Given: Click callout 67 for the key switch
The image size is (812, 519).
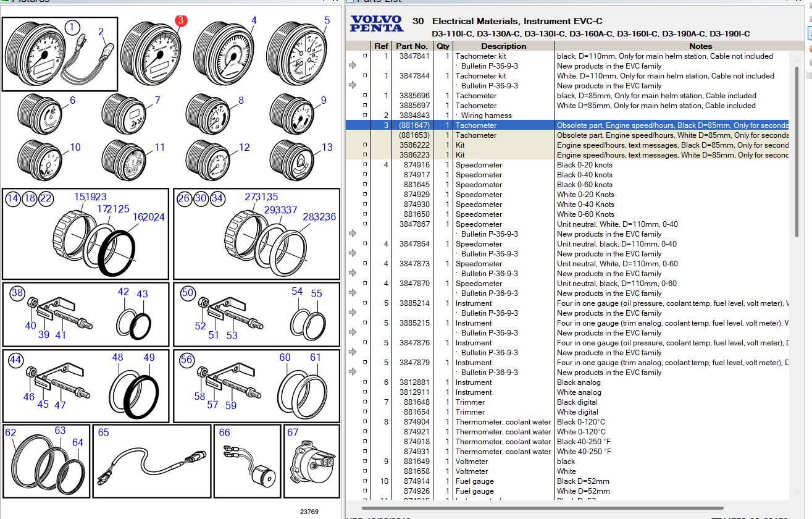Looking at the screenshot, I should (293, 432).
